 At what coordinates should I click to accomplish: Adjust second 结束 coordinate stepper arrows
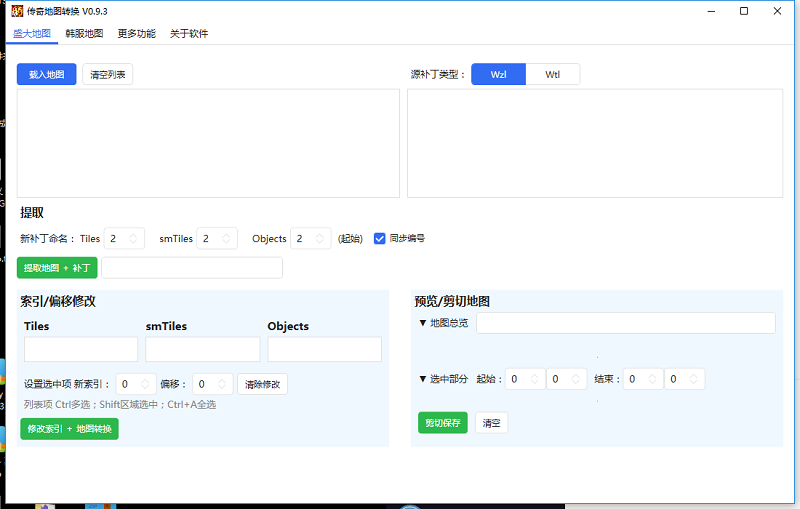tap(693, 379)
